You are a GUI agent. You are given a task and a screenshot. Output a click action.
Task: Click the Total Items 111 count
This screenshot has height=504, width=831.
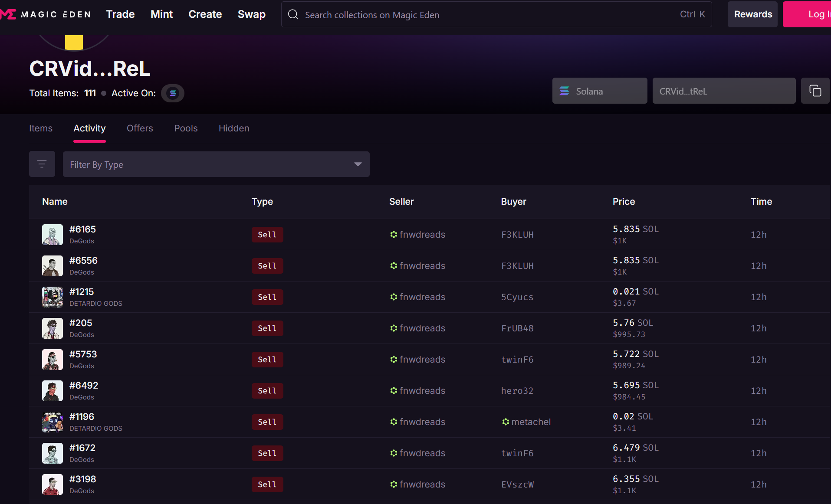[90, 93]
